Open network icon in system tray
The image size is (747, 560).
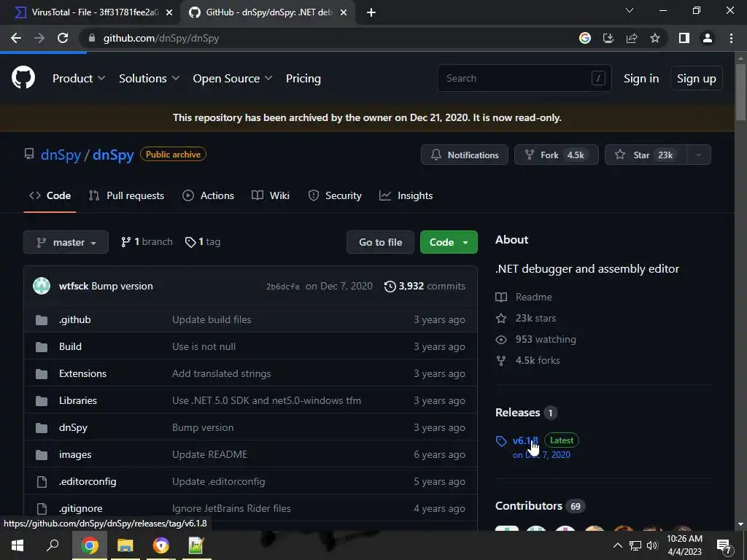click(635, 545)
